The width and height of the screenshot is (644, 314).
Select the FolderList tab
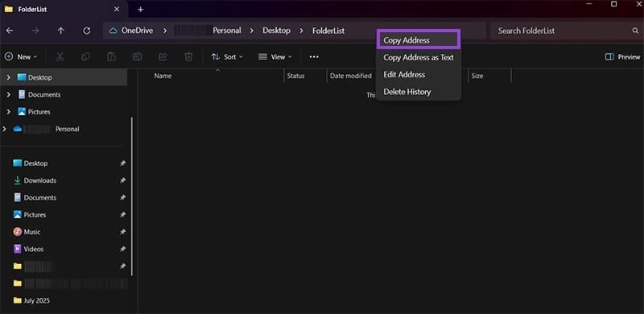click(x=64, y=9)
